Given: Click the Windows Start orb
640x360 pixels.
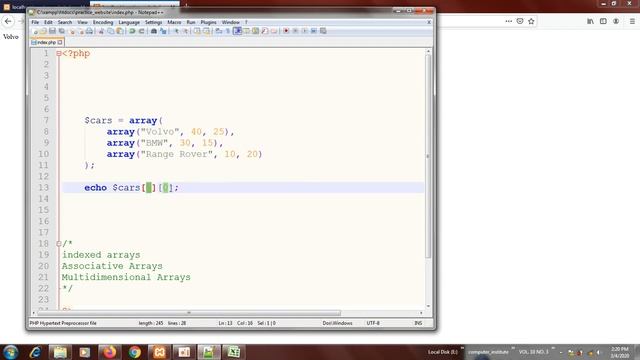Looking at the screenshot, I should point(11,352).
